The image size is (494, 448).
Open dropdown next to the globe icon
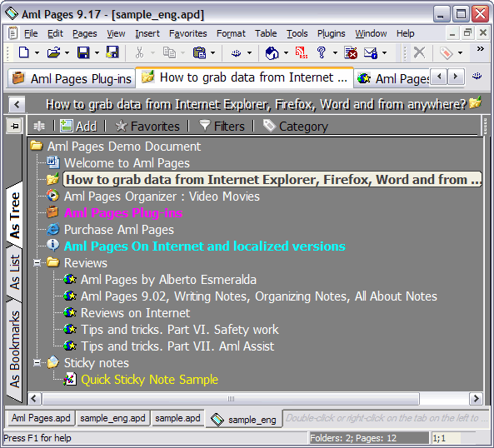(286, 52)
